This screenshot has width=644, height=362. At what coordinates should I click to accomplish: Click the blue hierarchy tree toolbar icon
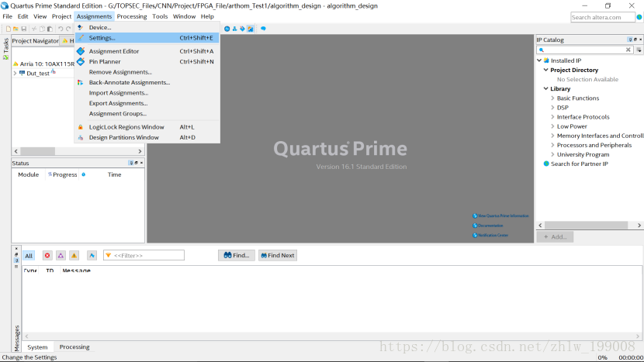pos(234,29)
